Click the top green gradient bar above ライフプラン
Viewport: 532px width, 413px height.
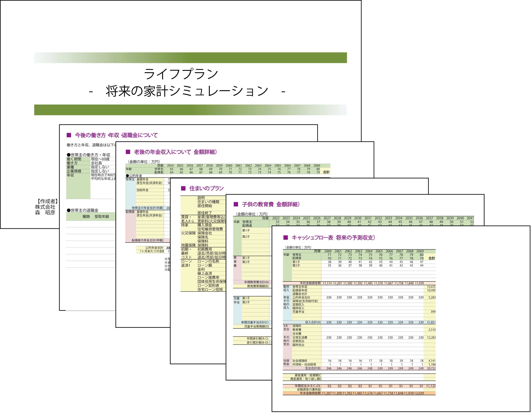[x=190, y=58]
